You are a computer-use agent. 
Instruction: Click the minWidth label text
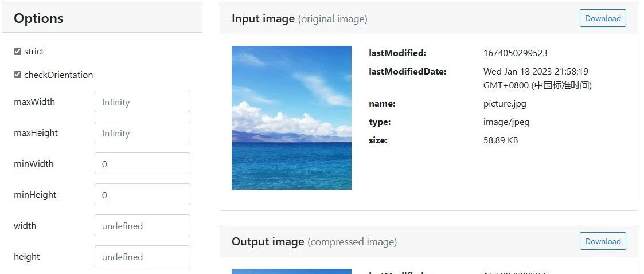coord(34,163)
